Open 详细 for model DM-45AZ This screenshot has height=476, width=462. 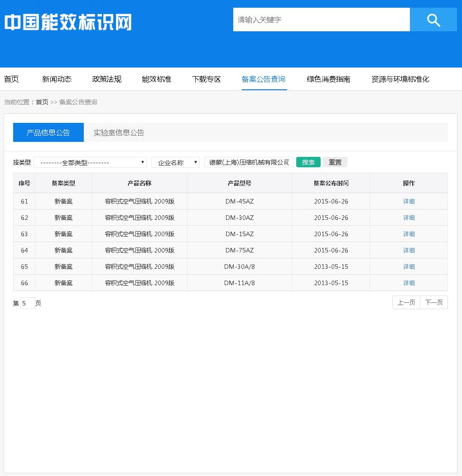click(409, 201)
